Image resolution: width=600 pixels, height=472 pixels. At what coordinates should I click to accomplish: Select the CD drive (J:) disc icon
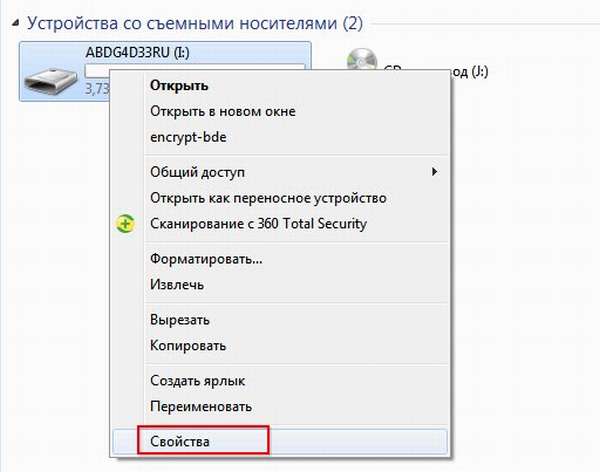click(x=361, y=62)
